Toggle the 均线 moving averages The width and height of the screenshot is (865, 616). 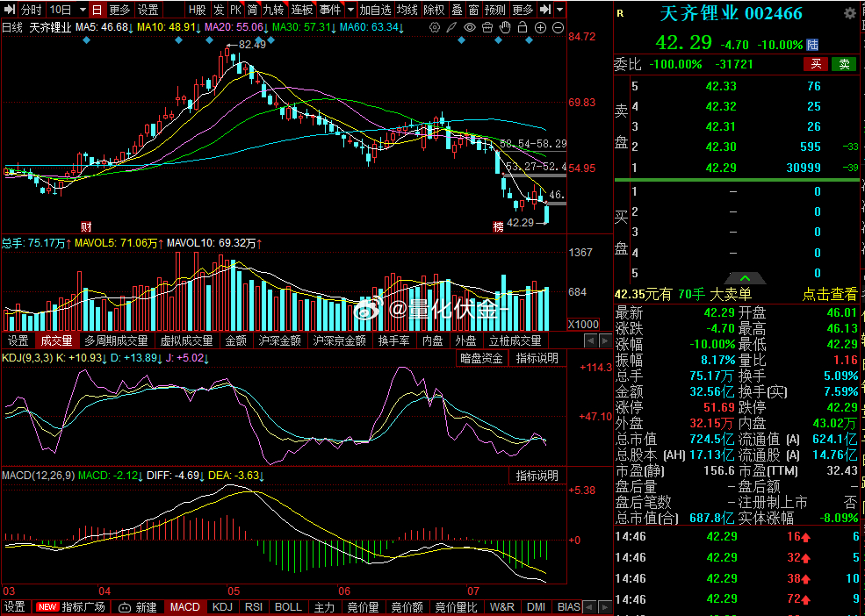pyautogui.click(x=407, y=10)
